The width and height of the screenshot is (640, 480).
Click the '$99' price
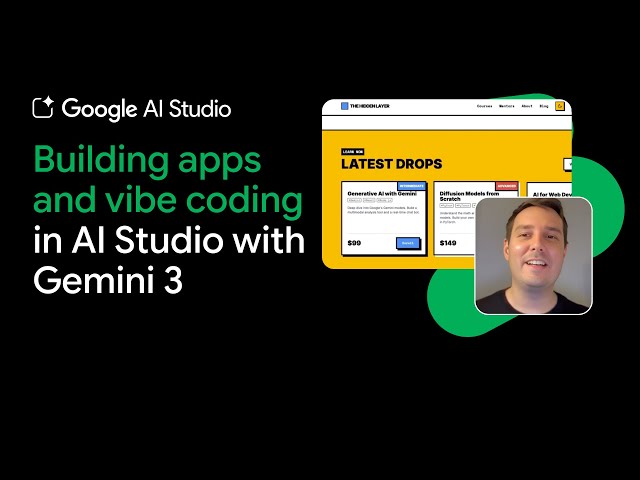click(354, 243)
